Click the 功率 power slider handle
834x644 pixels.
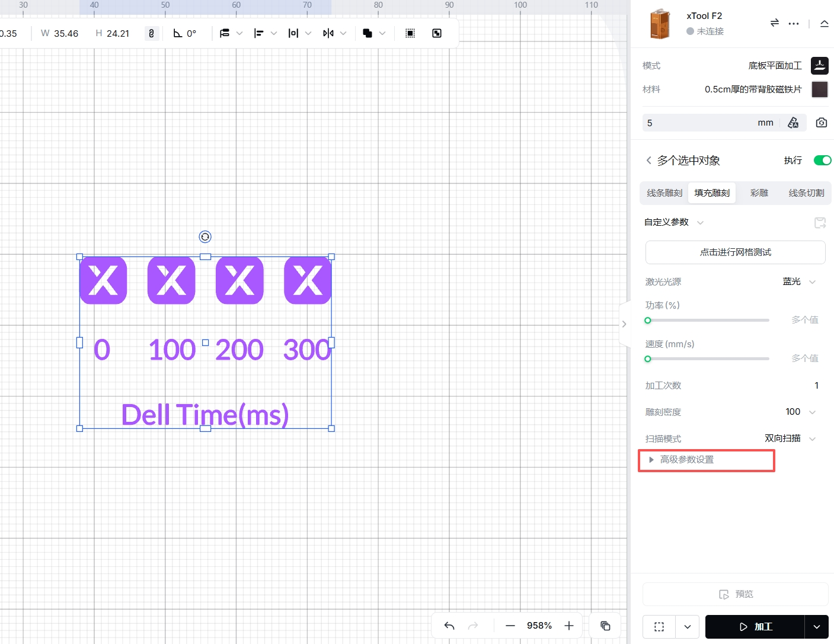pos(648,321)
